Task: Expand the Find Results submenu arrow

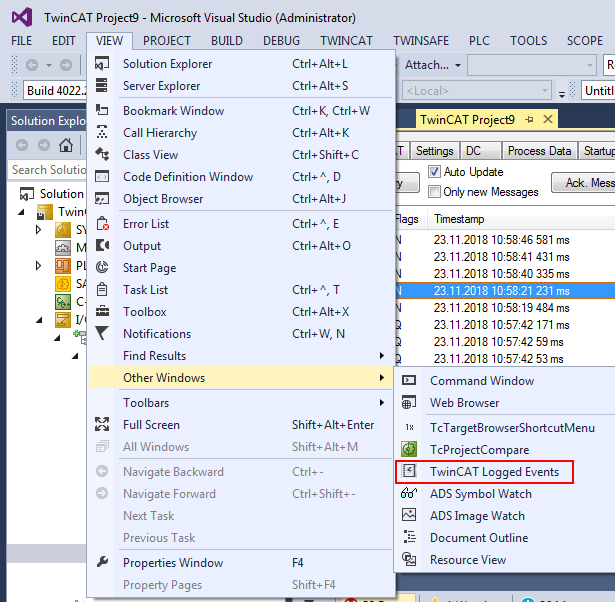Action: pyautogui.click(x=382, y=355)
